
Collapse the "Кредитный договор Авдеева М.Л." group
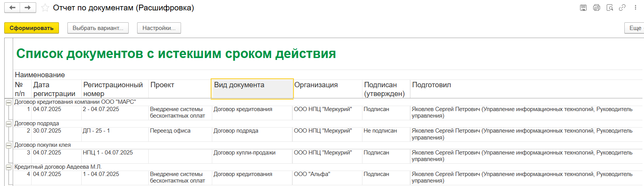pyautogui.click(x=8, y=167)
